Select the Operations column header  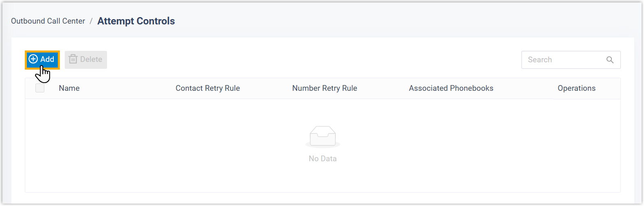pyautogui.click(x=576, y=88)
